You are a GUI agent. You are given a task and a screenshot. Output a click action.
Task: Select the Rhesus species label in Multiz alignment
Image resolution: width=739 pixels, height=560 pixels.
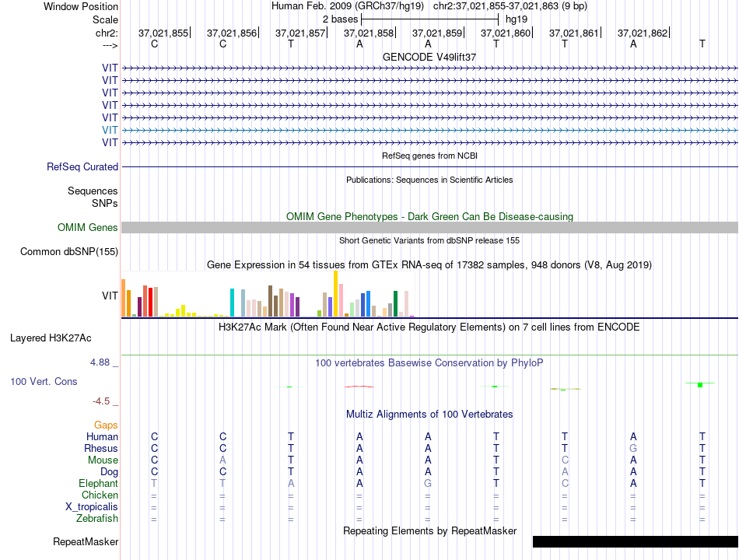pyautogui.click(x=101, y=448)
